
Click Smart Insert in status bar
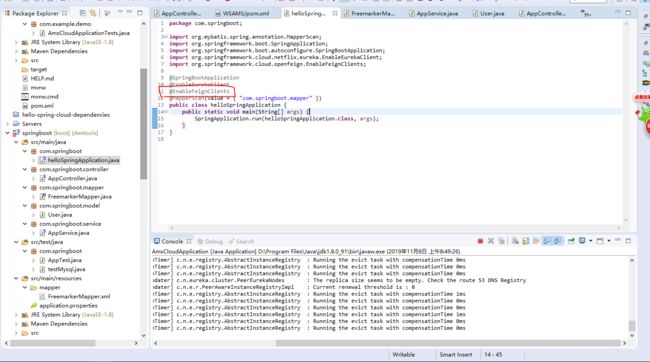pos(456,355)
